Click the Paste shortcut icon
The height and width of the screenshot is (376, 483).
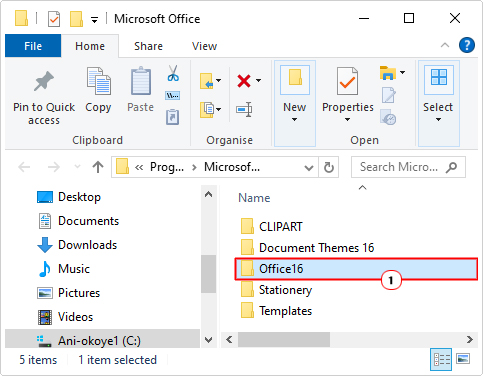point(173,117)
